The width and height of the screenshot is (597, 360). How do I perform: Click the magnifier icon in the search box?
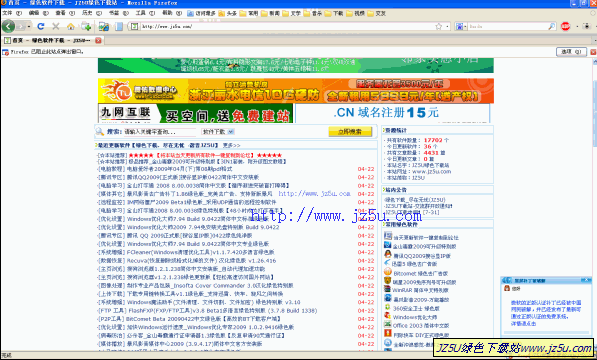552,26
